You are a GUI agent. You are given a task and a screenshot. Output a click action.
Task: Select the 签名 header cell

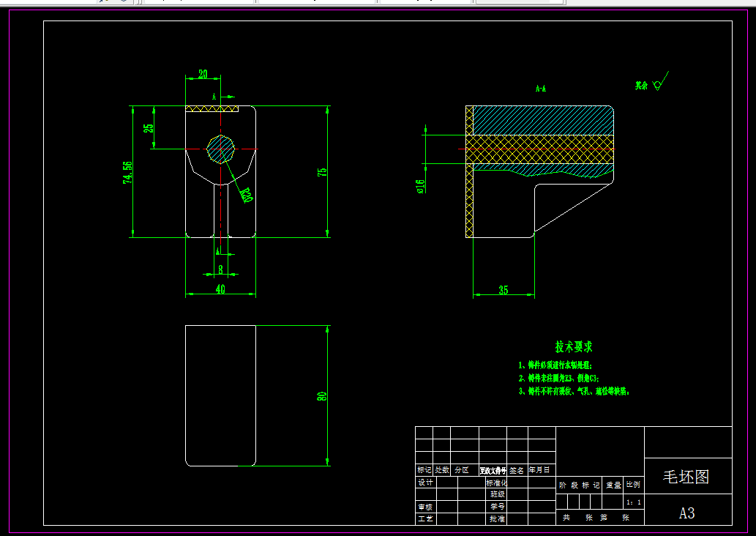(x=517, y=470)
